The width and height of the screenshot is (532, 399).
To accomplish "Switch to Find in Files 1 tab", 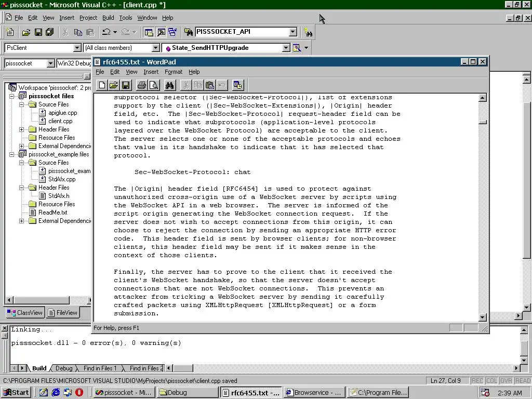I will (100, 368).
